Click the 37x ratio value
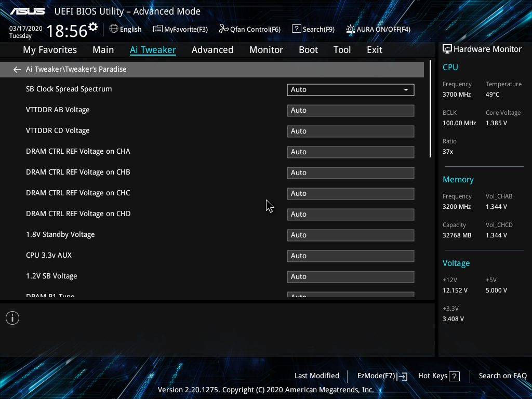The height and width of the screenshot is (399, 532). click(447, 152)
